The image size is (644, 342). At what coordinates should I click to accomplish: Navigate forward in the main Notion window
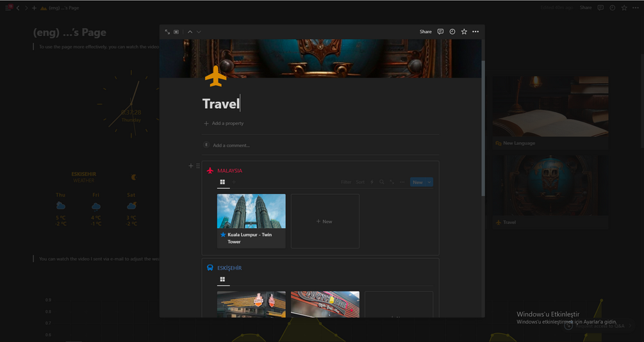tap(26, 8)
